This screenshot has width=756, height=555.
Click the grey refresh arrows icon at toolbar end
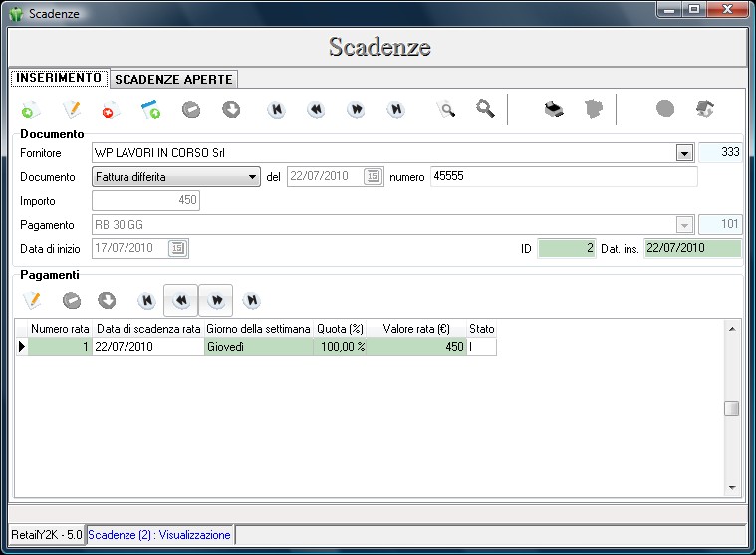click(x=705, y=108)
